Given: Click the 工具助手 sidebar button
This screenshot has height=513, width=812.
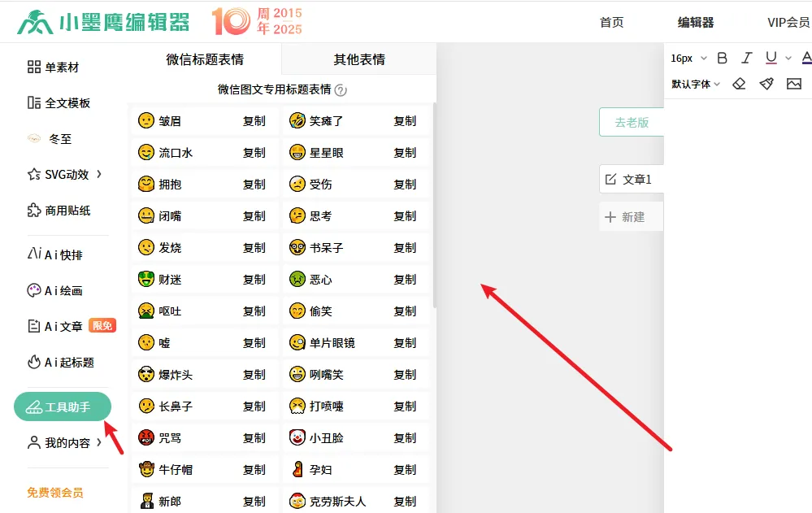Looking at the screenshot, I should pyautogui.click(x=63, y=406).
